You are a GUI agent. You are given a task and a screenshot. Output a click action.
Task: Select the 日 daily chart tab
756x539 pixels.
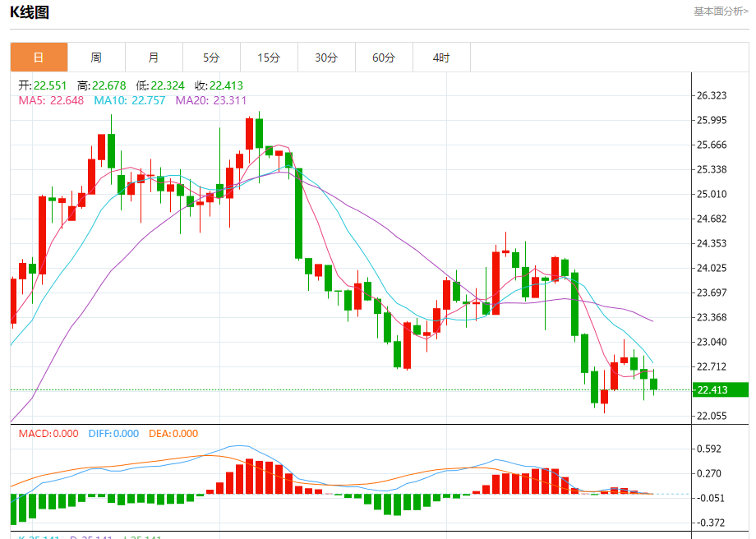tap(39, 58)
